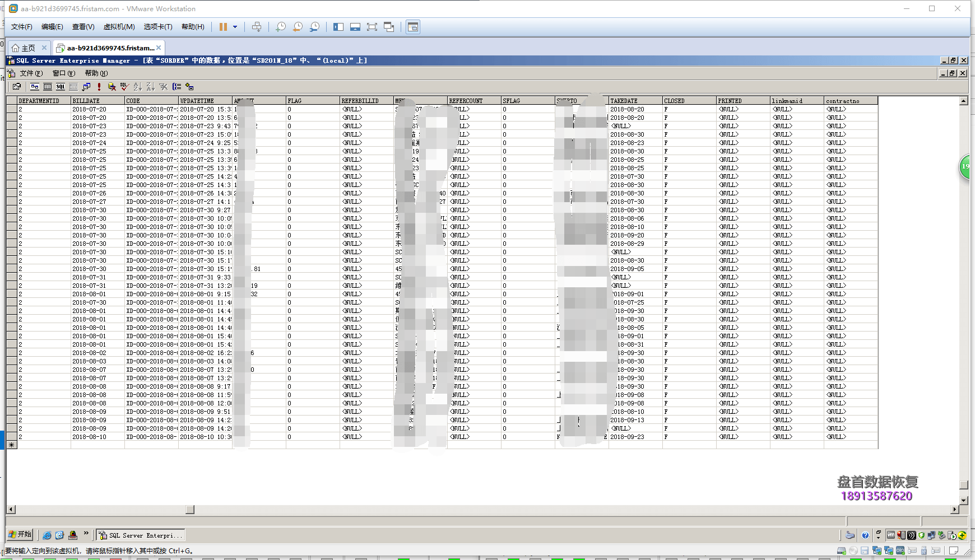Click the BILLDATE cell 2018-08-02

[97, 353]
